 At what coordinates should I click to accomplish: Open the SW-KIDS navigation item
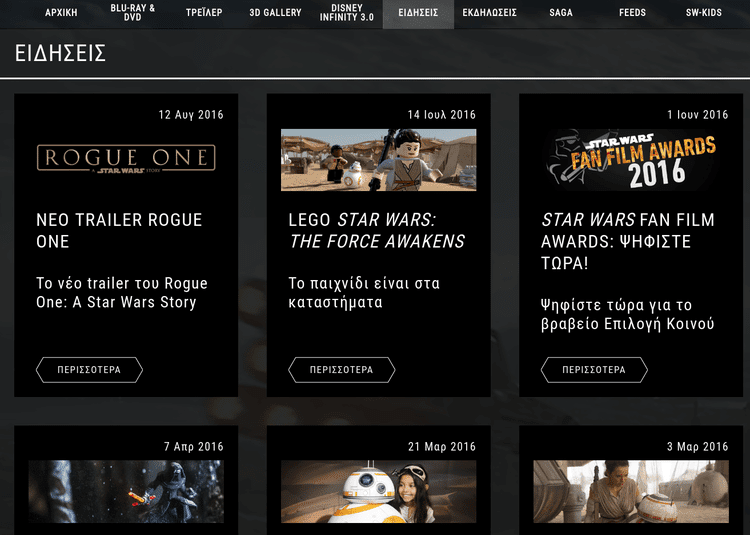[704, 13]
